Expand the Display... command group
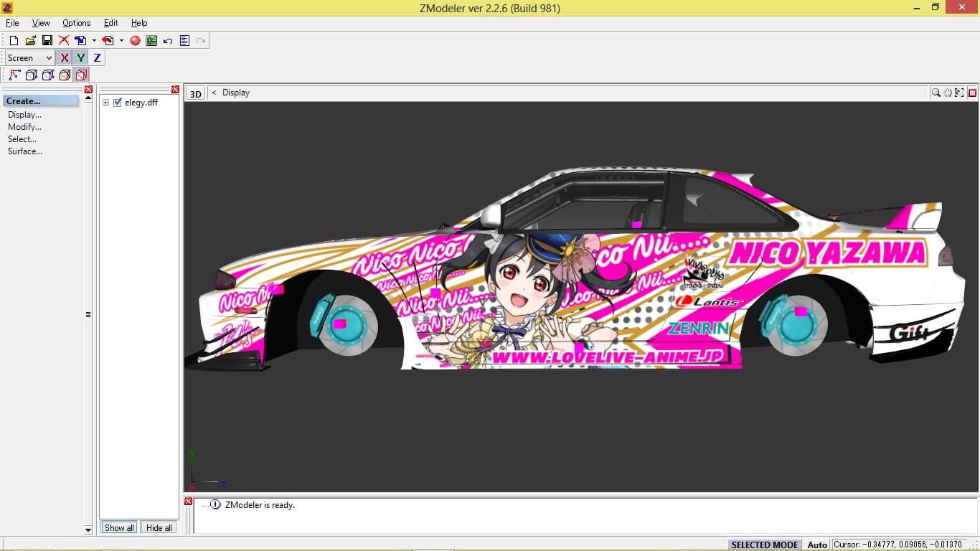Viewport: 980px width, 551px height. [x=24, y=115]
